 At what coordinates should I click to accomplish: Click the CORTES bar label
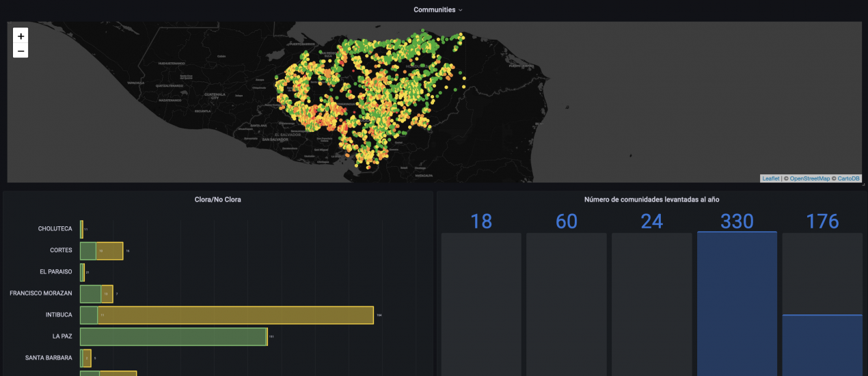point(61,250)
